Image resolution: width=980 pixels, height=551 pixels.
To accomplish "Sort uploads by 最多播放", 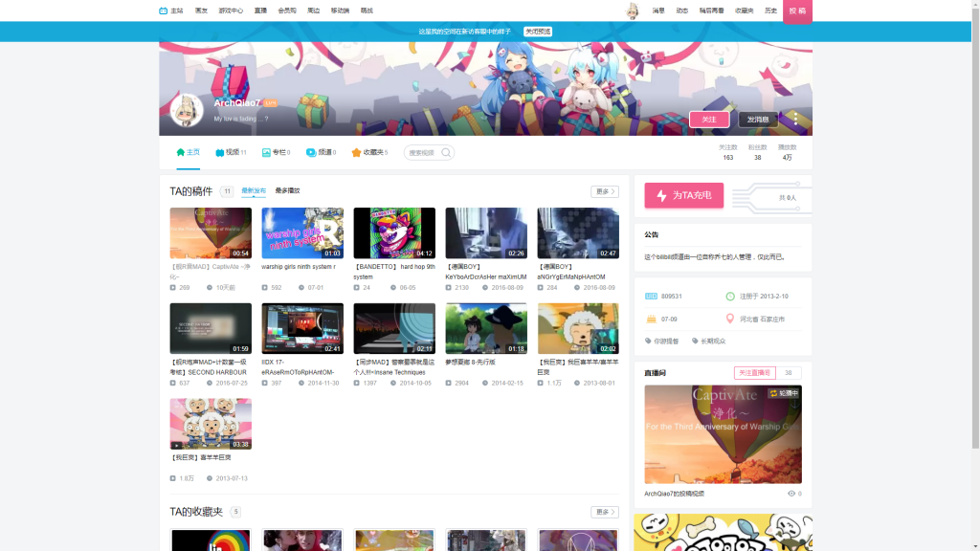I will tap(287, 191).
